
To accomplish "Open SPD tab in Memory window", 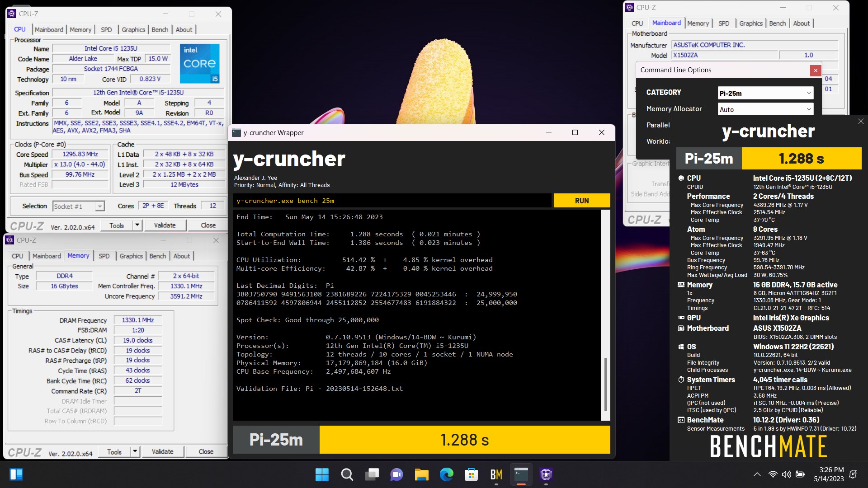I will click(x=104, y=256).
